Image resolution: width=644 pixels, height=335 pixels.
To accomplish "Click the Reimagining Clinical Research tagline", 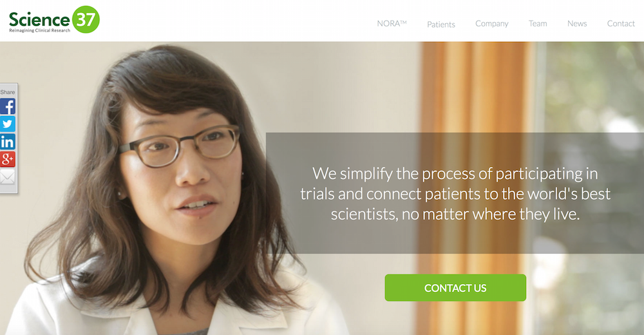I will (39, 30).
